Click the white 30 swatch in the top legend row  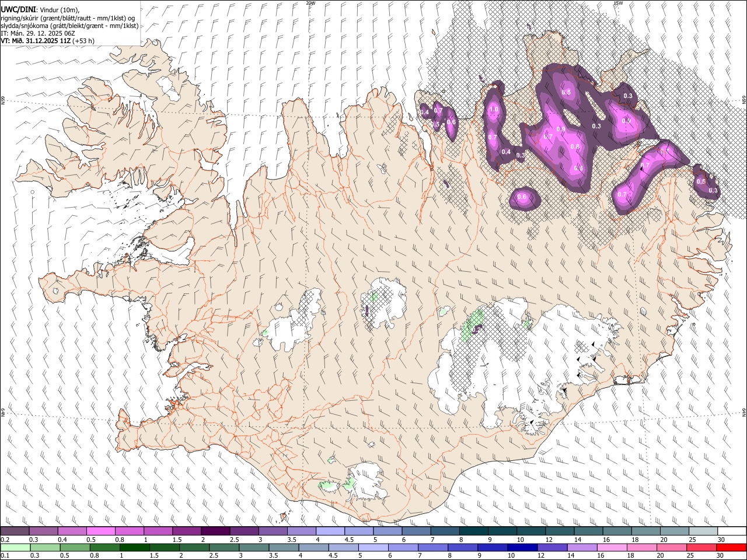coord(732,531)
